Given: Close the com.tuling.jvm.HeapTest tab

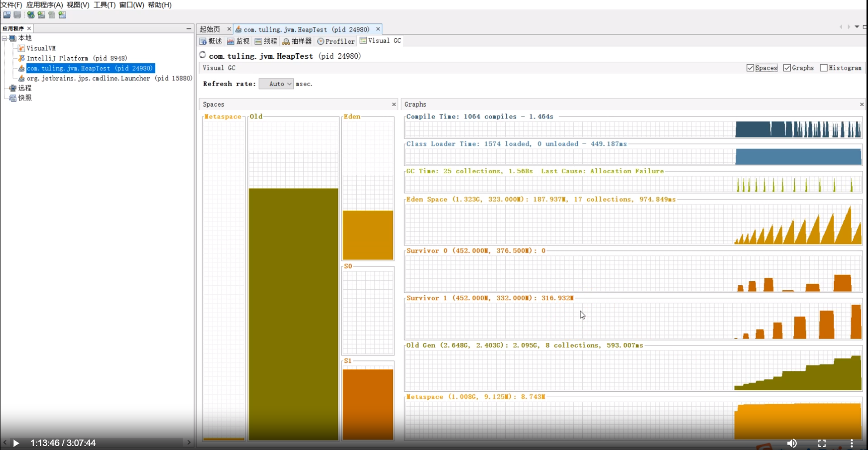Looking at the screenshot, I should pyautogui.click(x=378, y=29).
